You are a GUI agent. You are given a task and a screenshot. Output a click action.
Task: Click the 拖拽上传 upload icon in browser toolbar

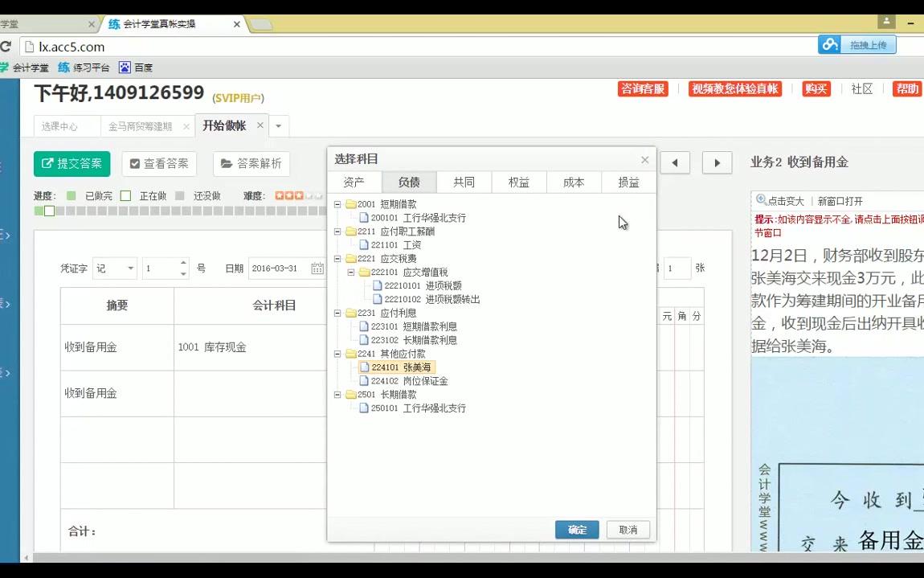pos(831,45)
